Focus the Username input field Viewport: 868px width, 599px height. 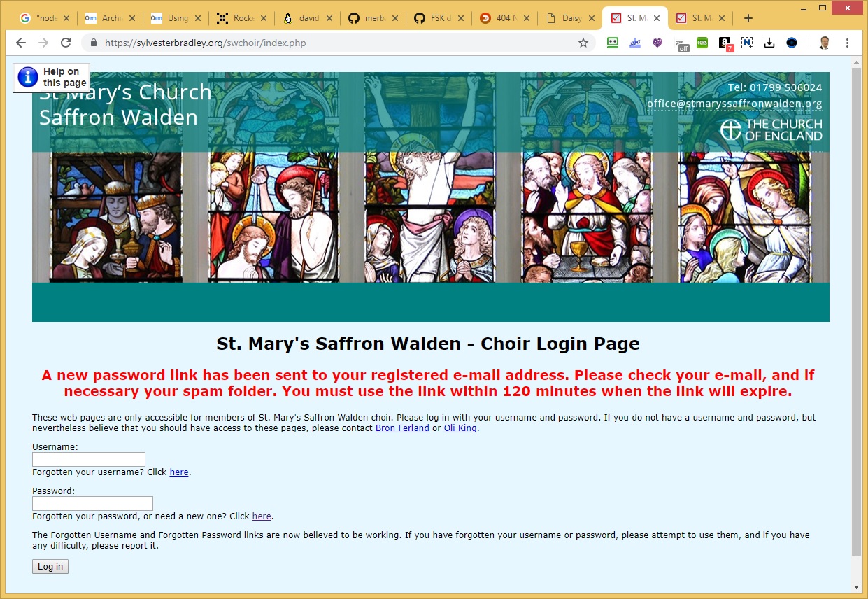coord(89,459)
